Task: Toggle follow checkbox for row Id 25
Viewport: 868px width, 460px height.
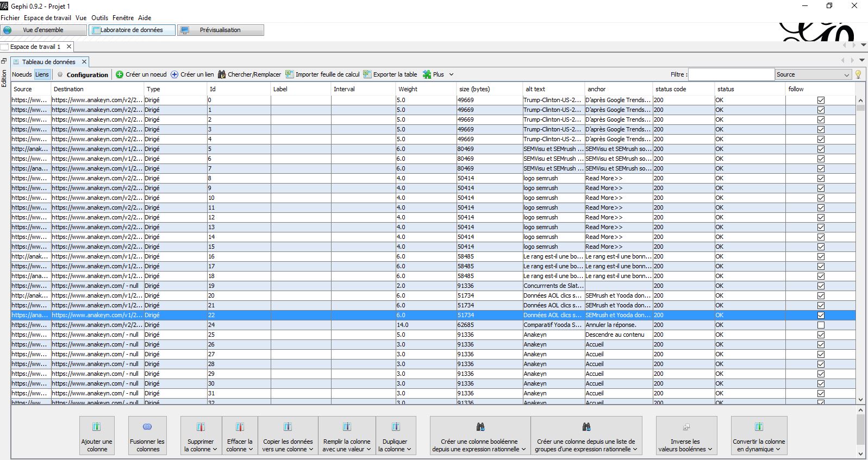Action: (x=821, y=335)
